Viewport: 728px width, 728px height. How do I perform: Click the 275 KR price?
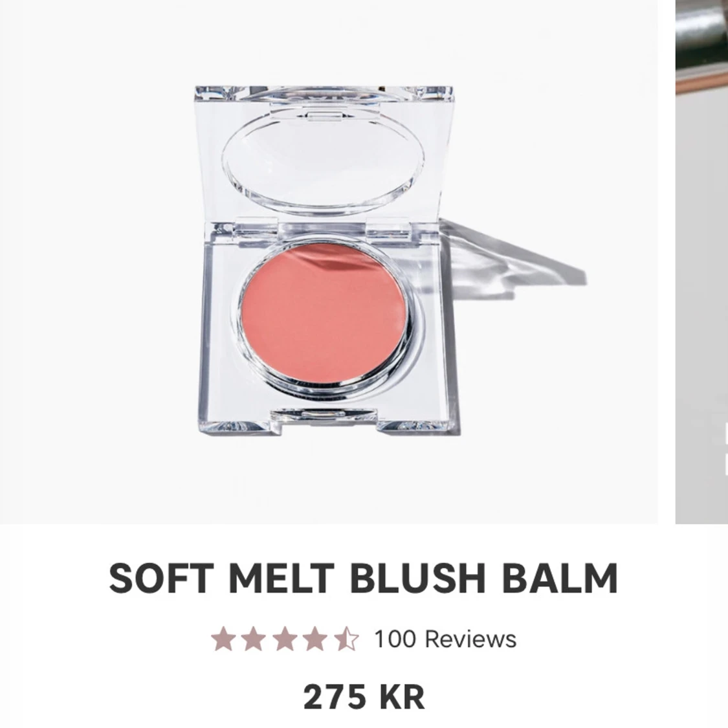click(364, 698)
